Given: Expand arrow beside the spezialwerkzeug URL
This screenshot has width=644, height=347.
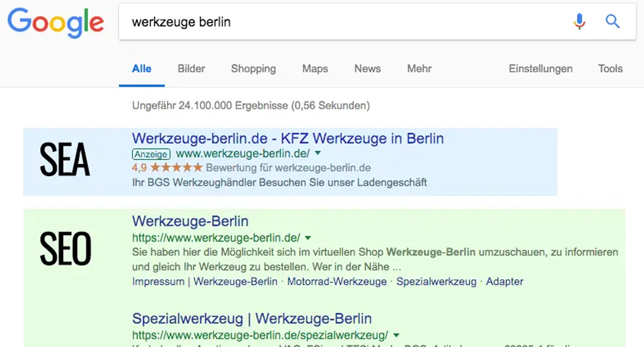Looking at the screenshot, I should click(x=396, y=335).
